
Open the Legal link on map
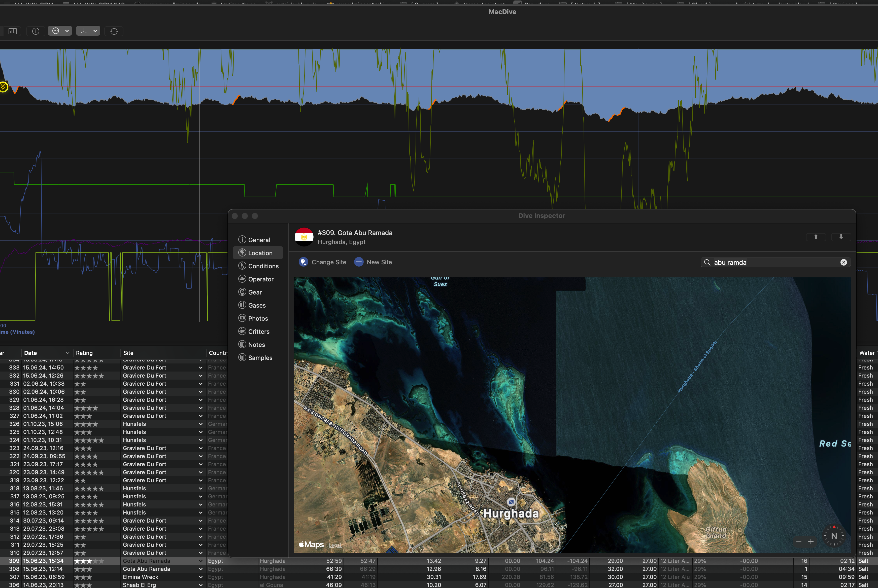335,545
